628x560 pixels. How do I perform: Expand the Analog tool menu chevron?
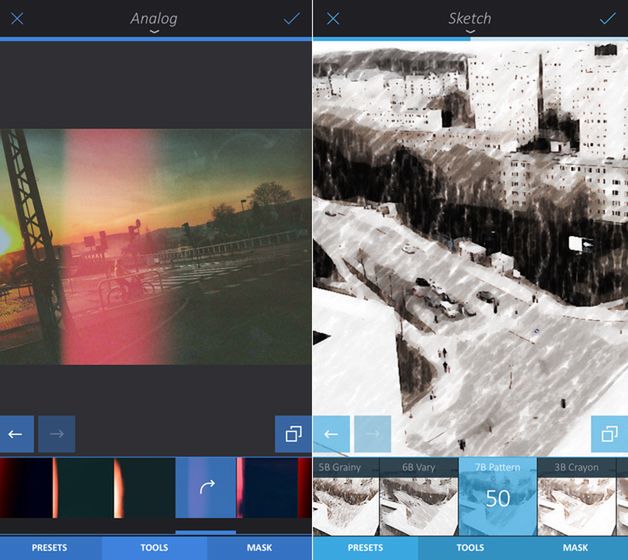pos(154,32)
